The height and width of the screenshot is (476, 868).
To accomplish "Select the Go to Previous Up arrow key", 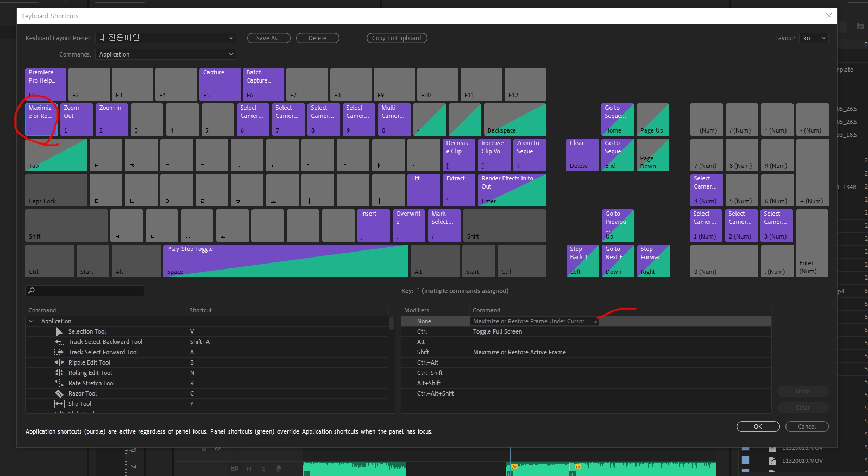I will click(618, 226).
